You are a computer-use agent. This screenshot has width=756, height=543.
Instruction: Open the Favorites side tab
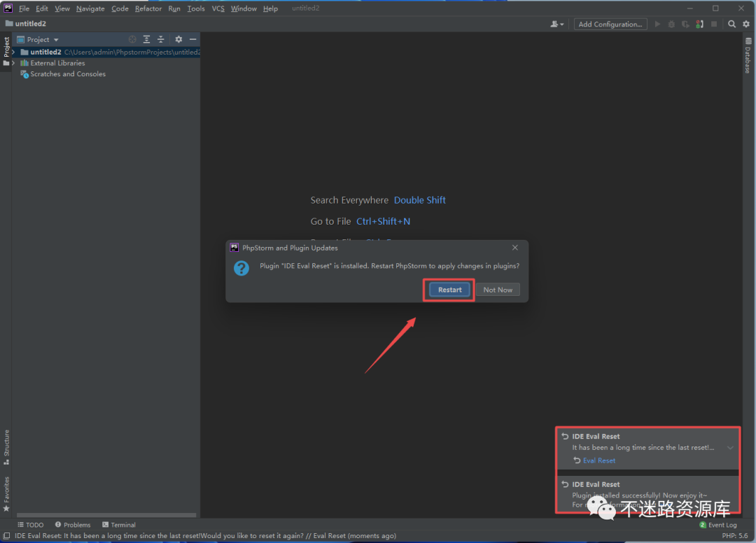pos(6,494)
